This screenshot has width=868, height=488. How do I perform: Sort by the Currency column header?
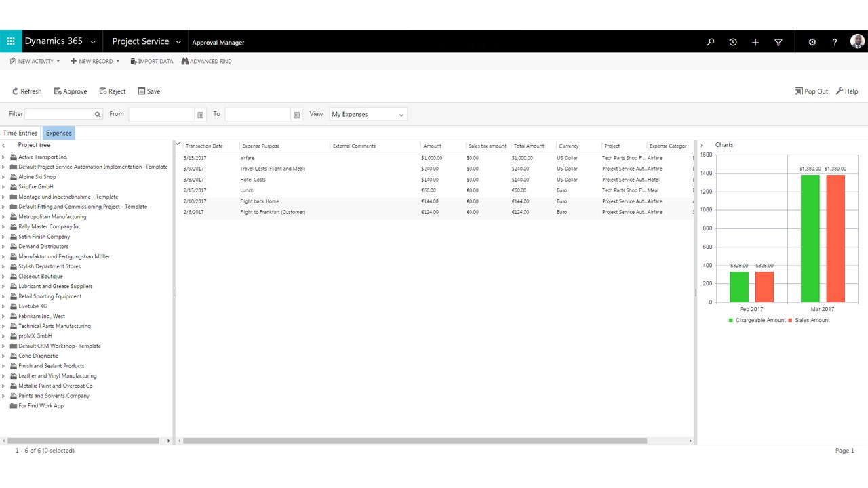[568, 146]
